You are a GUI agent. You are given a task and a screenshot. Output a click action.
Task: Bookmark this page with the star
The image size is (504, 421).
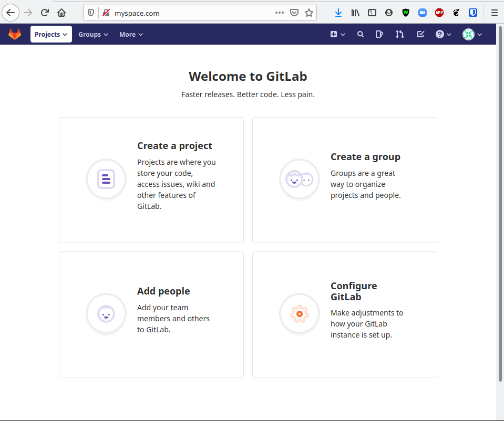click(309, 13)
